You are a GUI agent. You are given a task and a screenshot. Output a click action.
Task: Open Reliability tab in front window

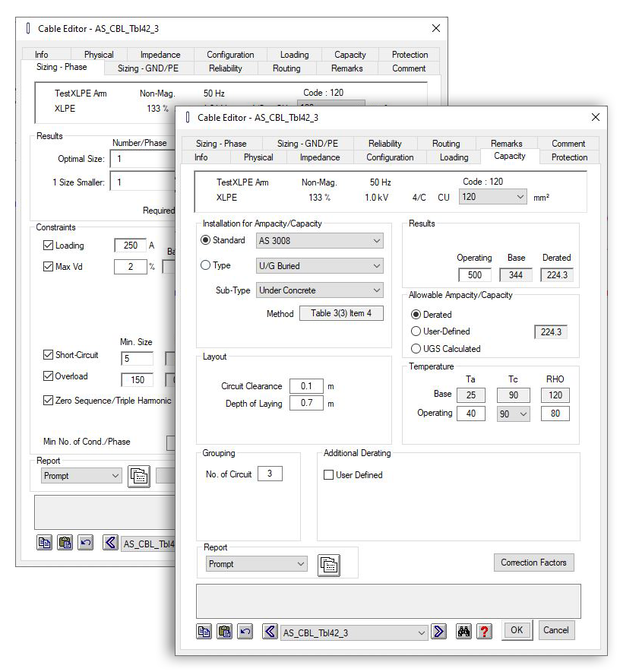[384, 144]
